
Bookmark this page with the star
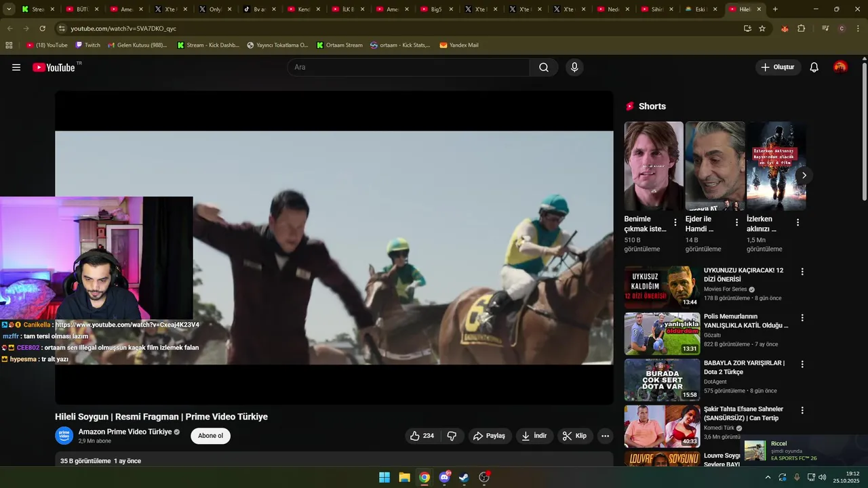click(x=762, y=28)
